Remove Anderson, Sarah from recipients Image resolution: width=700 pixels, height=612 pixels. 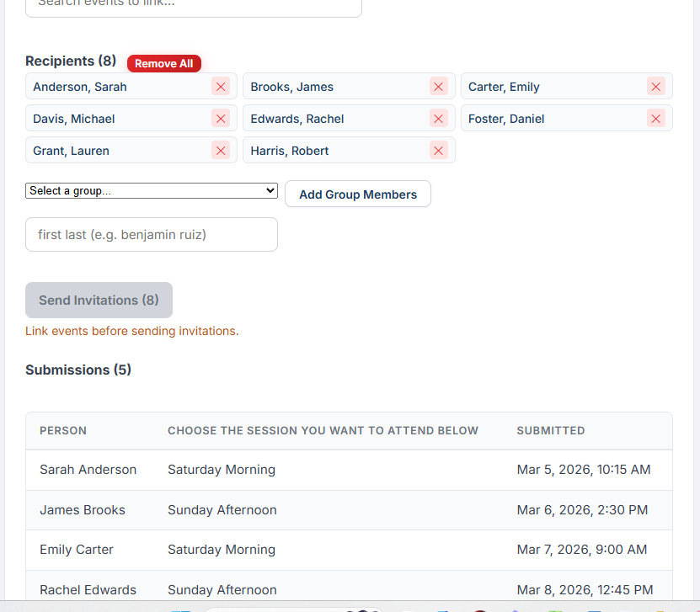pos(221,87)
